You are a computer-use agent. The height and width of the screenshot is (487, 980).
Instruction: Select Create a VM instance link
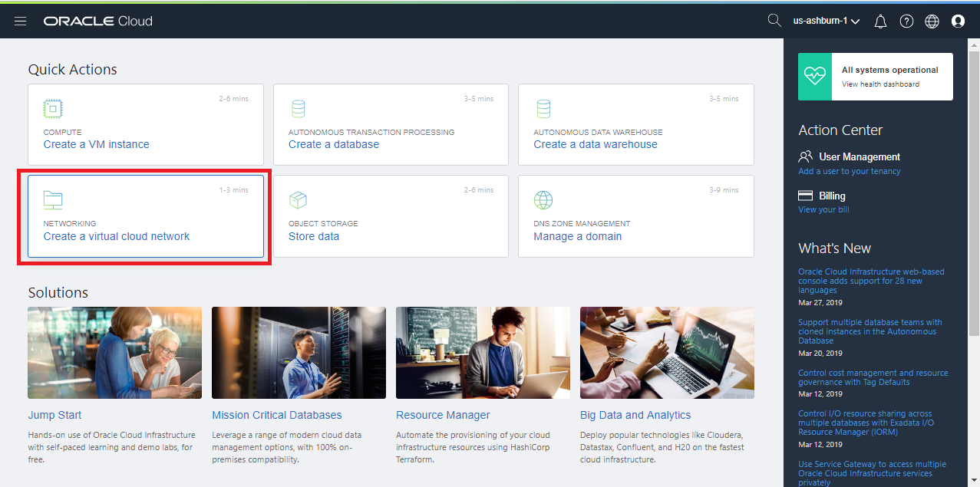pos(97,144)
